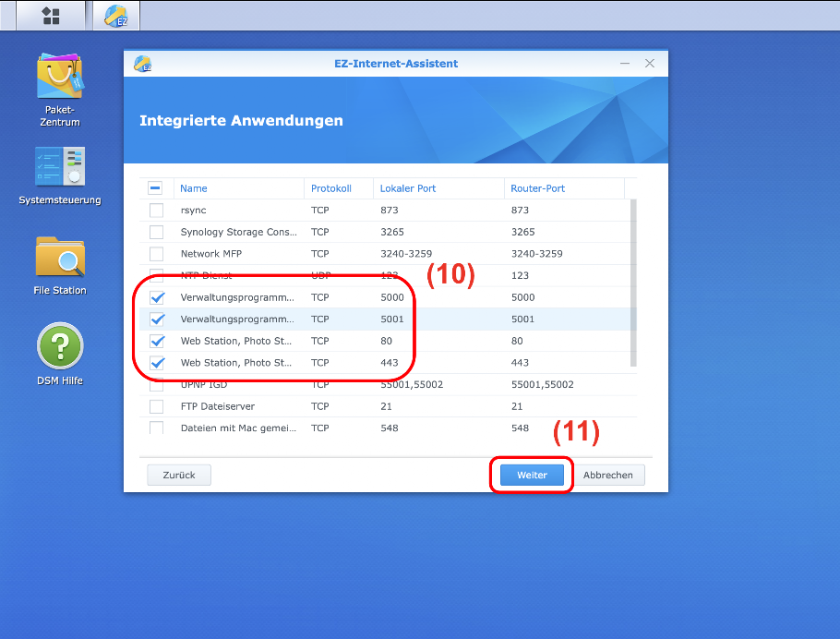Screen dimensions: 840x639
Task: Tick the FTP Dateiserver checkbox
Action: tap(156, 406)
